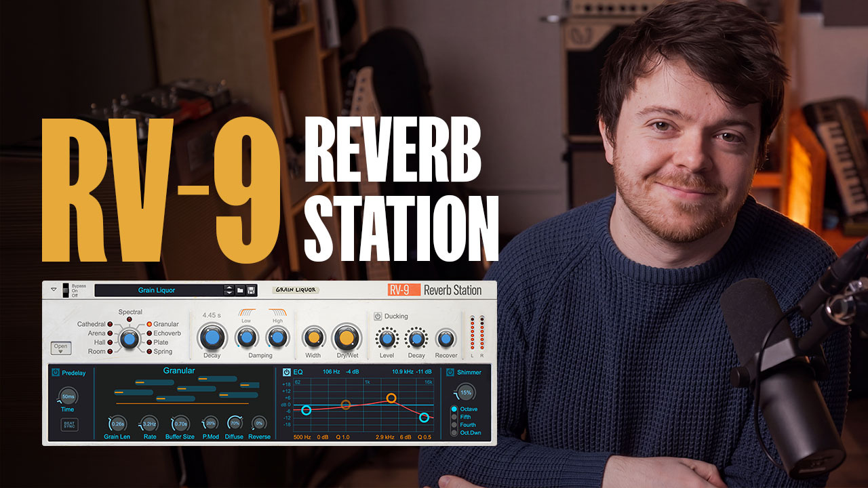
Task: Flip the Bypass/On/Off switch
Action: (x=66, y=290)
